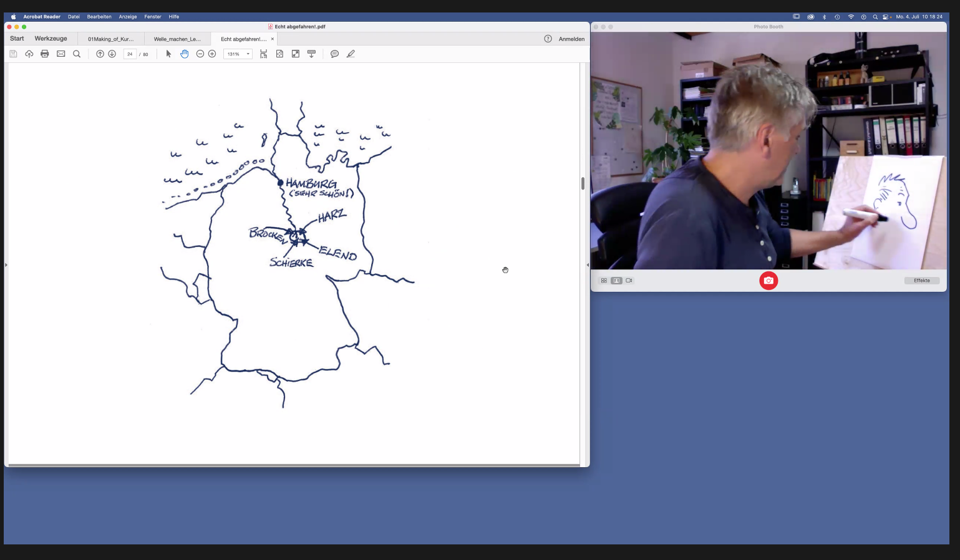This screenshot has width=960, height=560.
Task: Send the file by email icon
Action: click(61, 54)
